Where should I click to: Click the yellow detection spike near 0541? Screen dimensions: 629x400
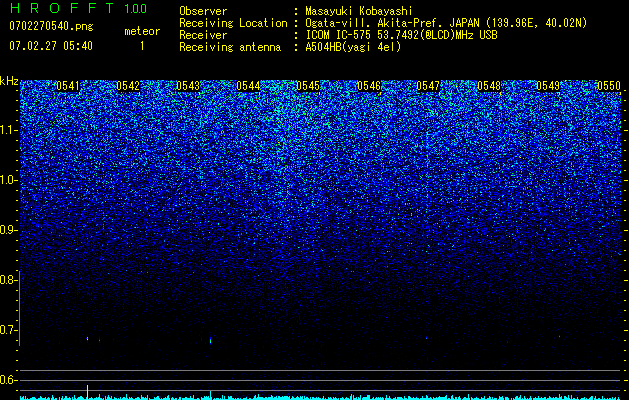click(87, 391)
